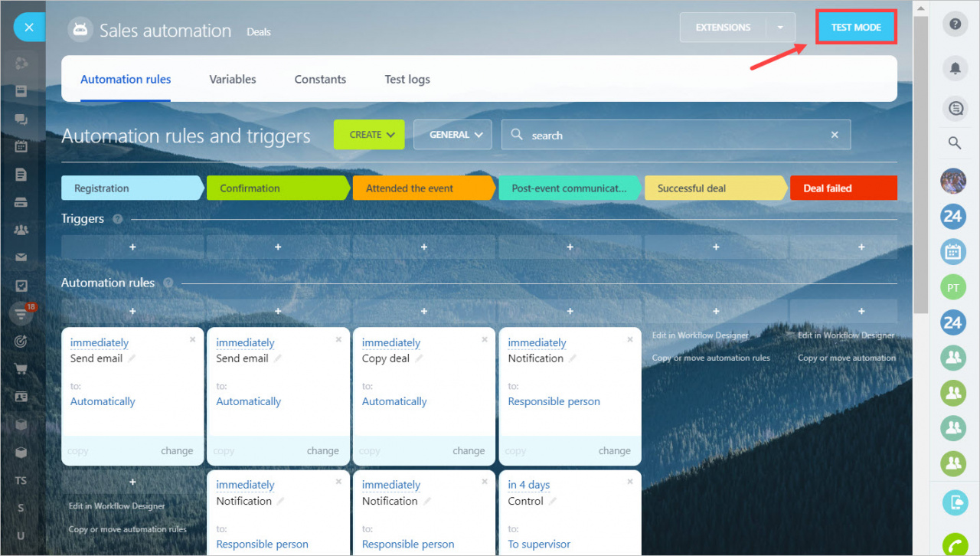Open the GENERAL dropdown
This screenshot has width=980, height=556.
pyautogui.click(x=452, y=135)
